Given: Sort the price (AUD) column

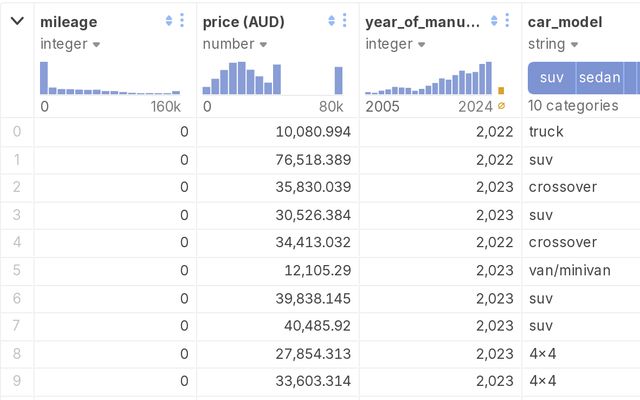Looking at the screenshot, I should [x=332, y=21].
